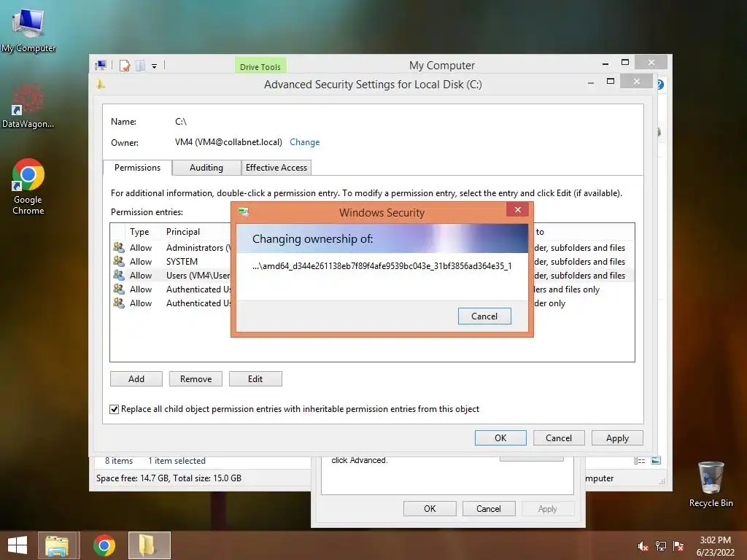Screen dimensions: 747x560
Task: Click the 8 items status bar text
Action: [119, 461]
